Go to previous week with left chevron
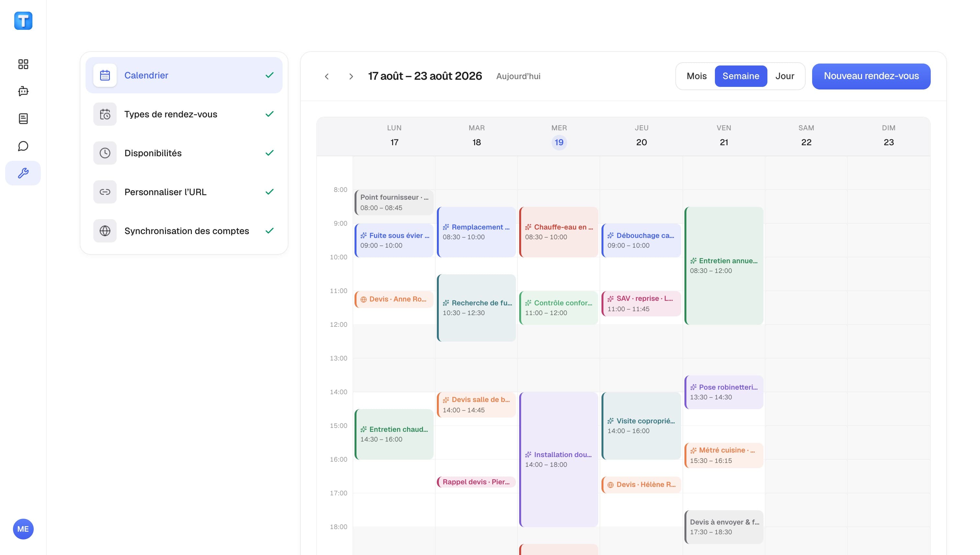Image resolution: width=980 pixels, height=555 pixels. coord(327,76)
